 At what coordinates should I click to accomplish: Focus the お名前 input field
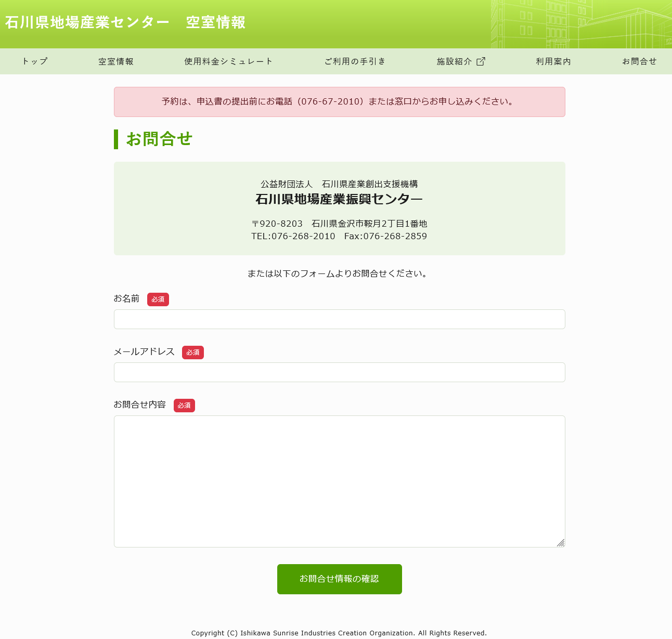pos(340,319)
